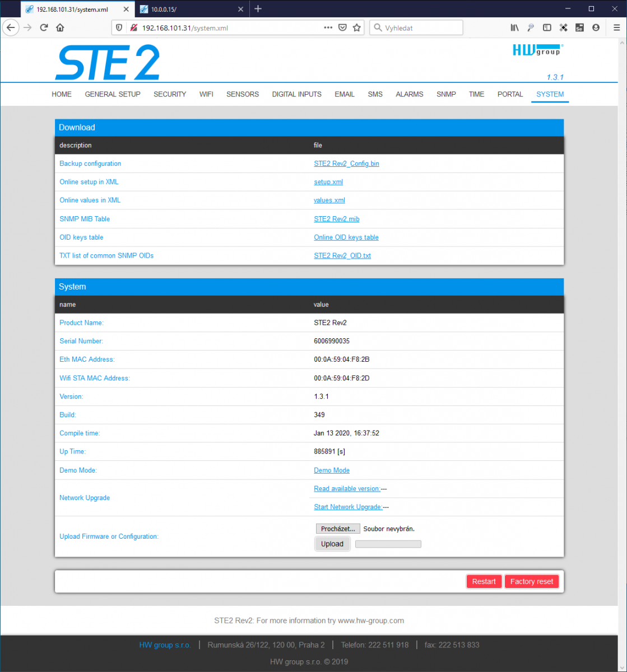The image size is (627, 672).
Task: Open the Selenium IDE extension icon
Action: tap(579, 27)
